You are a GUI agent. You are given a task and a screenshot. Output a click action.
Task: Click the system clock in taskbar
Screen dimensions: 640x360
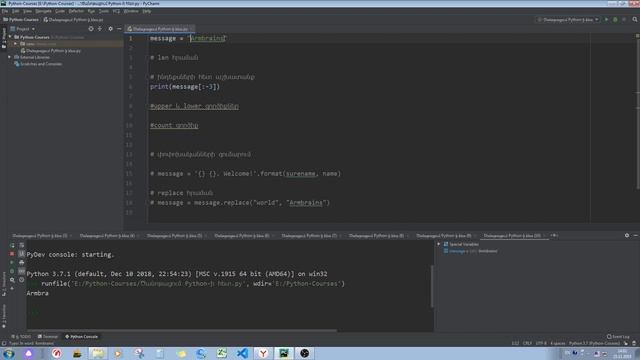pos(622,353)
